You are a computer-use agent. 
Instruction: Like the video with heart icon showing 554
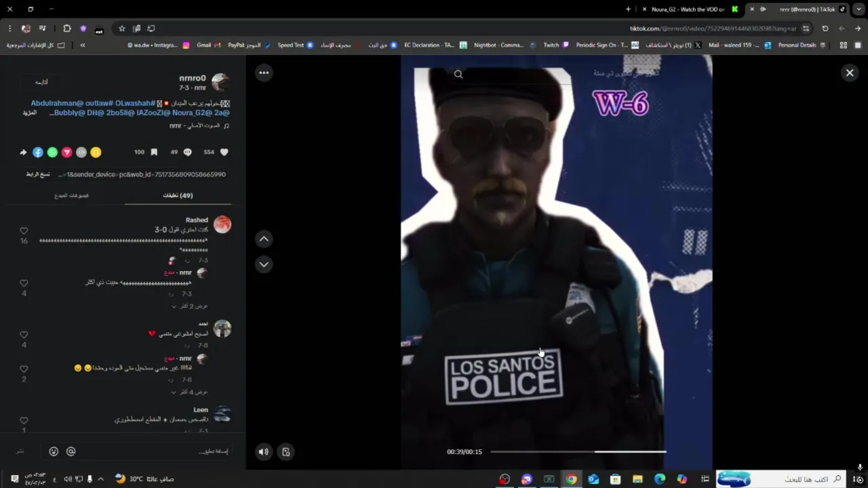click(x=224, y=152)
